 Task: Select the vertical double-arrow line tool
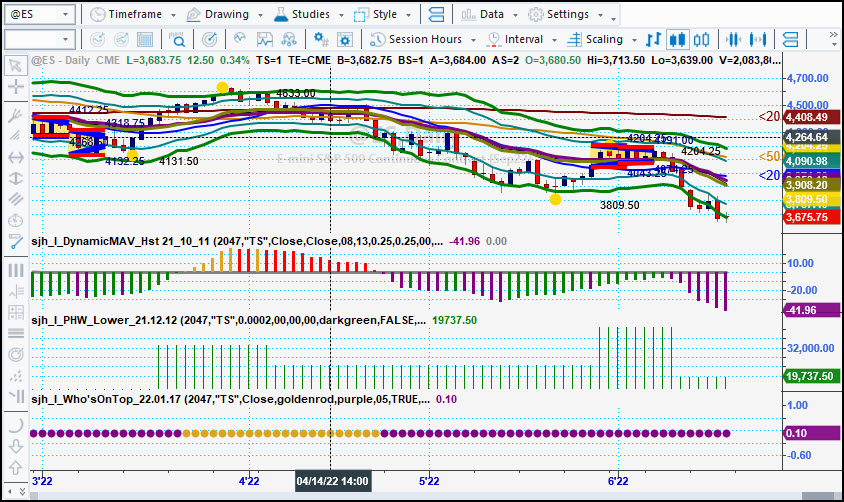[x=16, y=178]
